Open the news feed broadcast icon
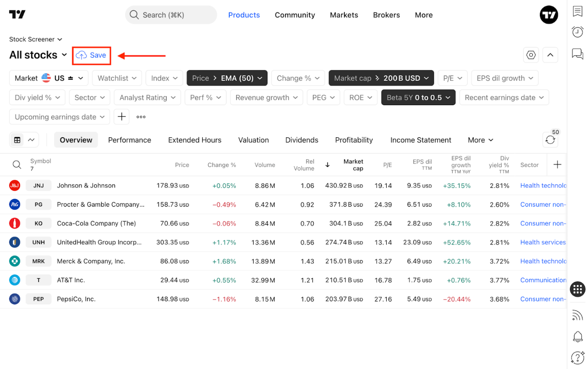The height and width of the screenshot is (369, 588). (x=577, y=315)
